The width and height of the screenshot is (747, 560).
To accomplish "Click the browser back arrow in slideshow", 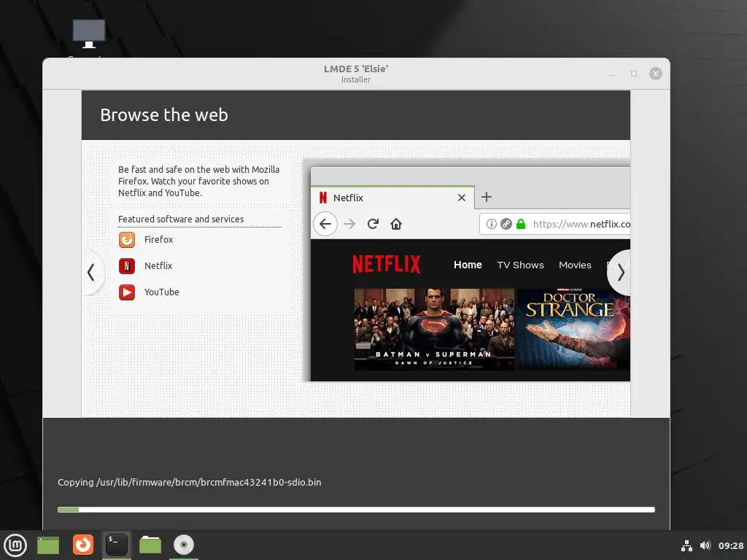I will coord(325,224).
